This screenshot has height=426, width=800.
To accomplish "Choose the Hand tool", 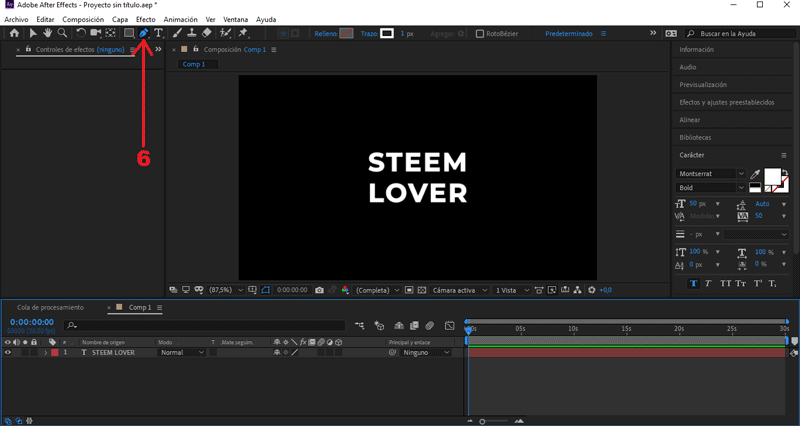I will pos(47,33).
